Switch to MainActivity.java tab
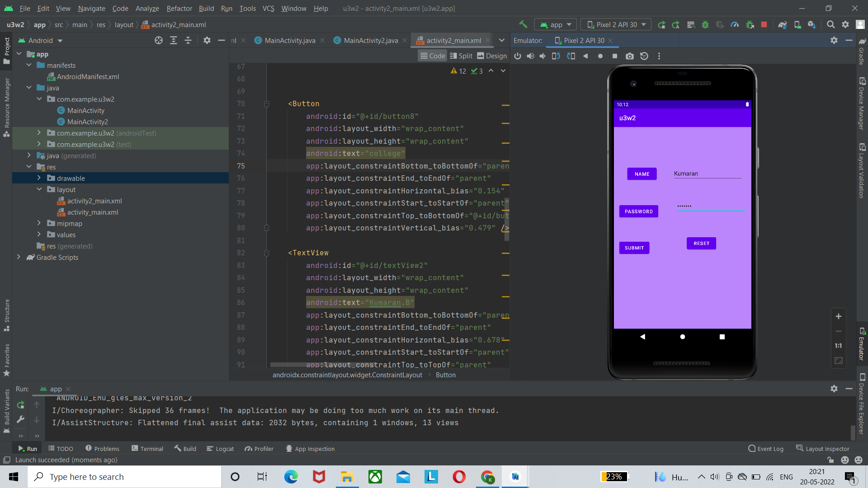868x488 pixels. (290, 40)
